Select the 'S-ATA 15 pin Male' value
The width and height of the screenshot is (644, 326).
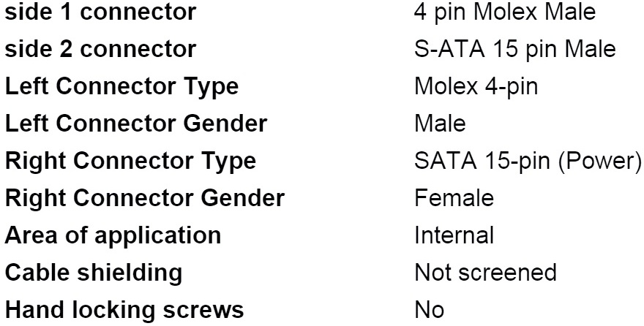pyautogui.click(x=514, y=50)
